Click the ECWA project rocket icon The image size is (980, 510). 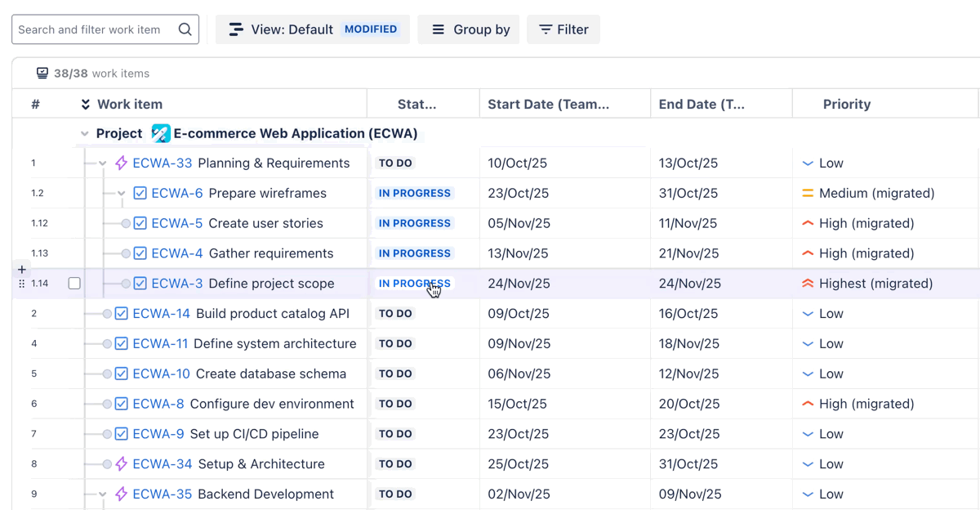tap(161, 133)
